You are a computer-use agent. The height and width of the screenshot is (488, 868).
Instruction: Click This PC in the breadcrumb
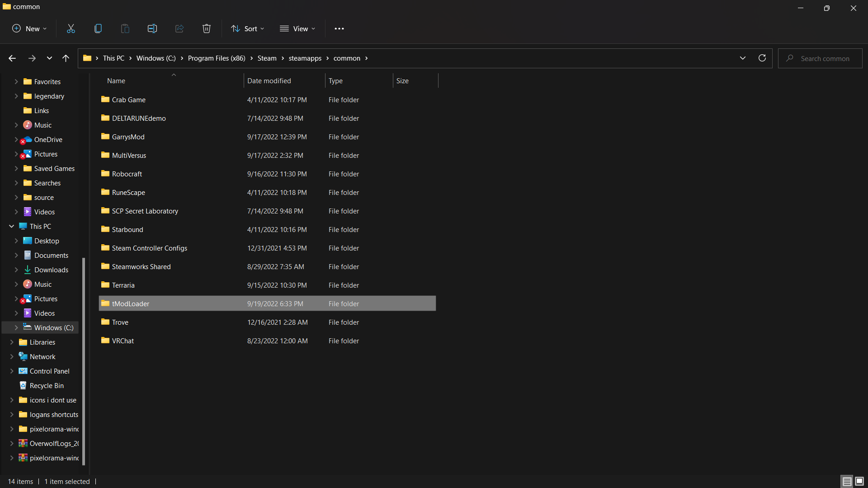113,58
